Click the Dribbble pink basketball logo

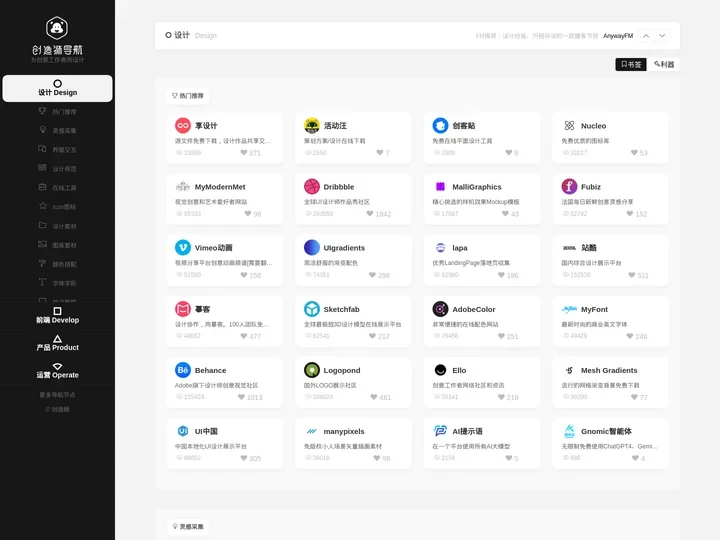tap(312, 186)
